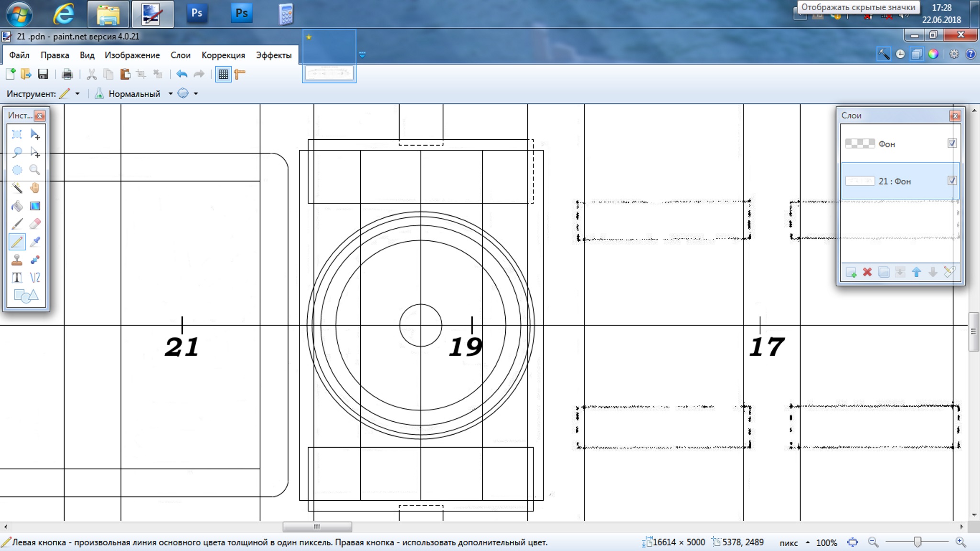Select the Pencil tool in tools panel

coord(17,242)
